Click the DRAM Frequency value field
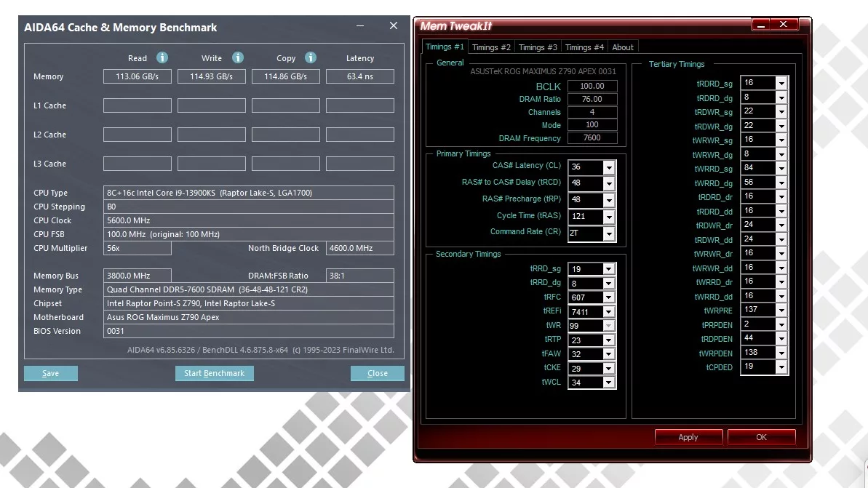The height and width of the screenshot is (488, 868). (x=592, y=137)
